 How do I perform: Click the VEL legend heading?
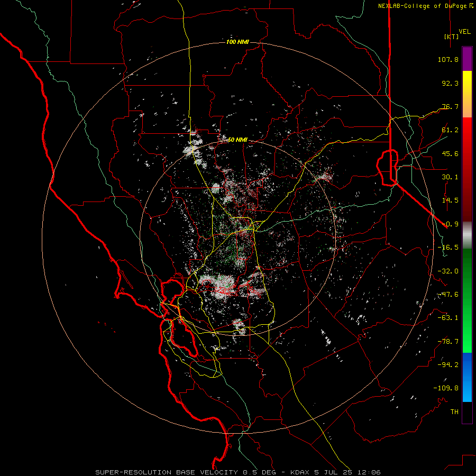coord(464,32)
